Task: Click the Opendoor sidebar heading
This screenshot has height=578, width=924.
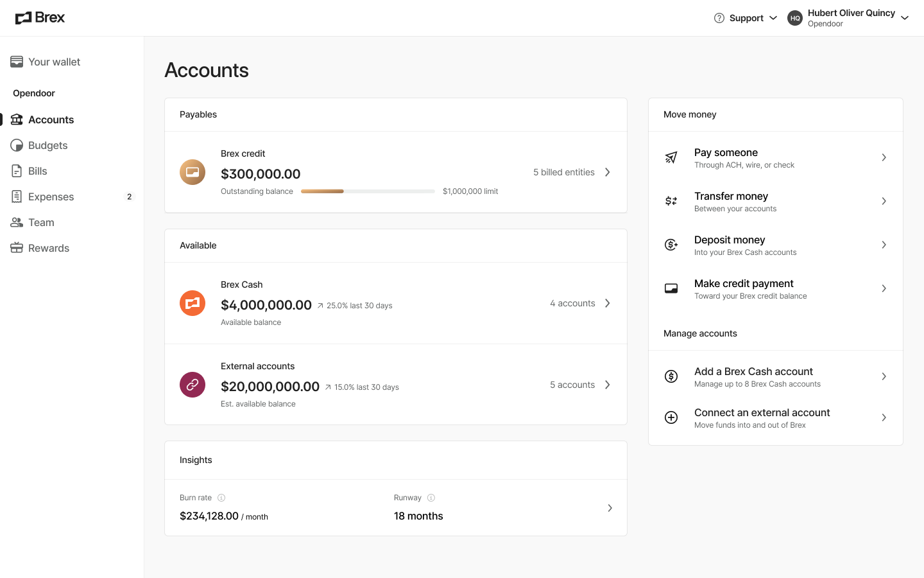Action: tap(34, 93)
